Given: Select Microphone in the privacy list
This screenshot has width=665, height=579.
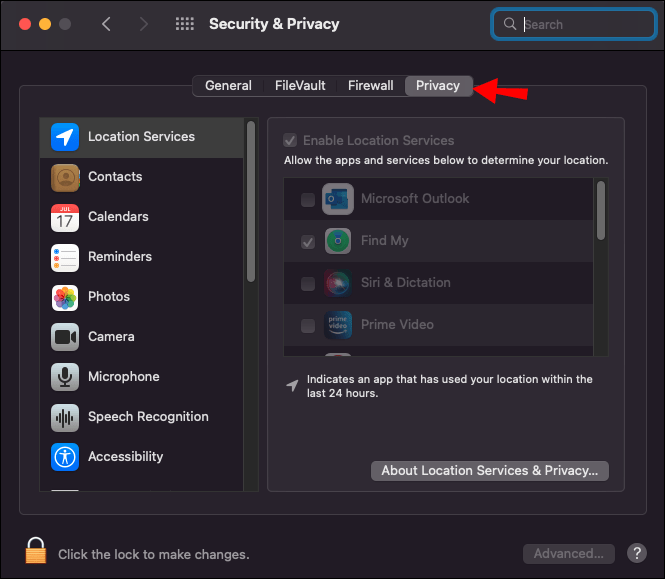Looking at the screenshot, I should coord(142,377).
